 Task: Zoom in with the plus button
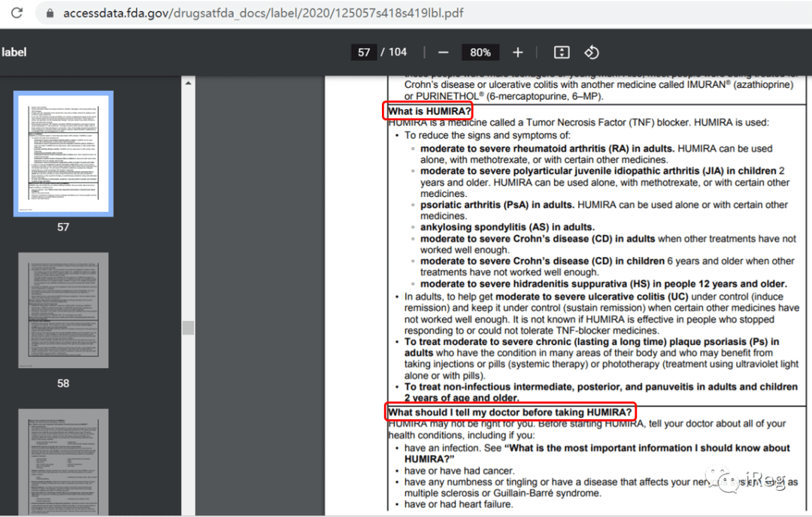pos(517,53)
